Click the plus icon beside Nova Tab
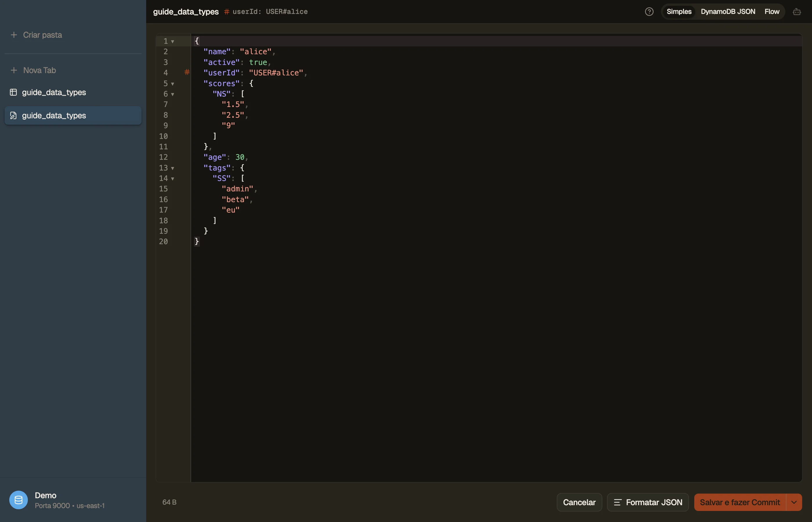Image resolution: width=812 pixels, height=522 pixels. coord(14,70)
